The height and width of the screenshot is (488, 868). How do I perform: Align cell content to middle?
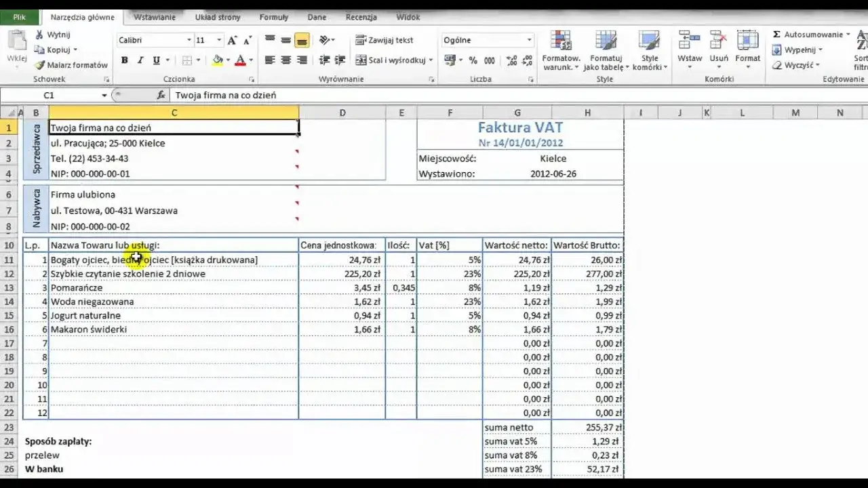coord(286,41)
